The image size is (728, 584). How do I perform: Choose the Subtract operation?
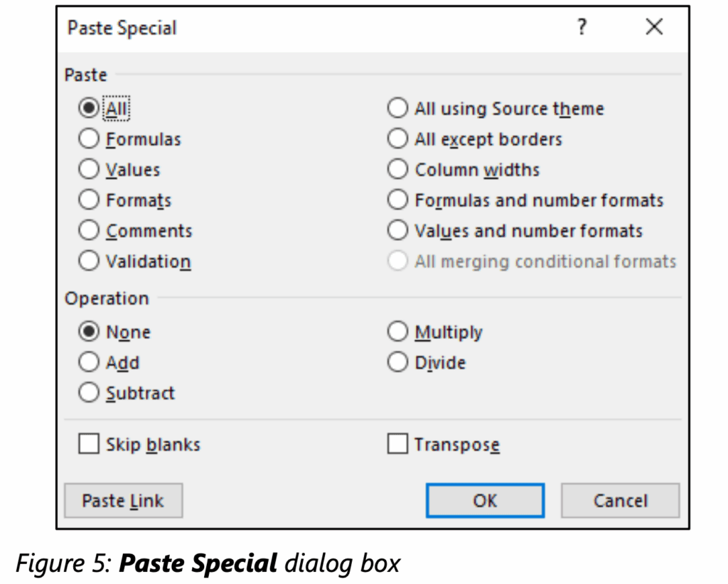click(89, 393)
